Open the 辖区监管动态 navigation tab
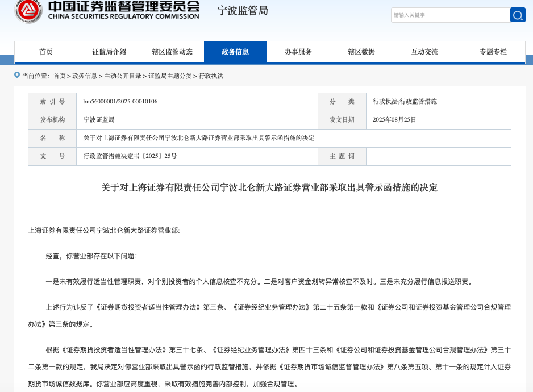The image size is (533, 392). pyautogui.click(x=172, y=52)
